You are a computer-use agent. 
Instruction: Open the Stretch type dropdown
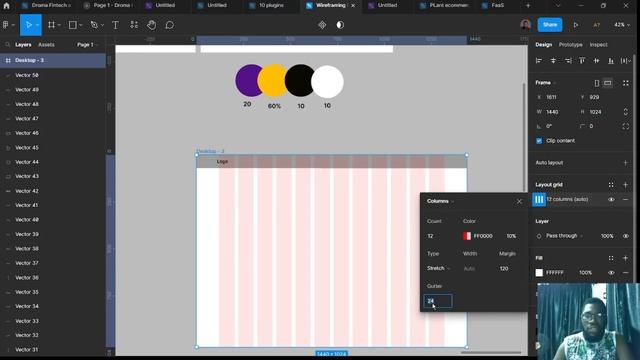click(438, 268)
